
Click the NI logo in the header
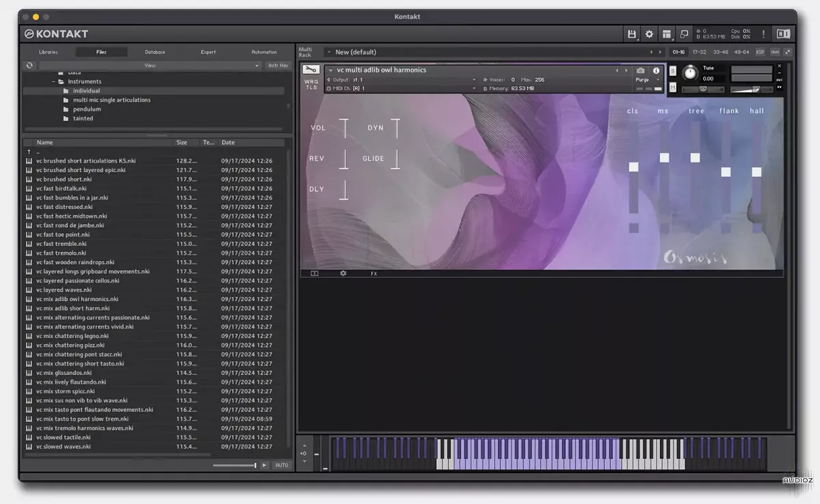click(x=783, y=34)
